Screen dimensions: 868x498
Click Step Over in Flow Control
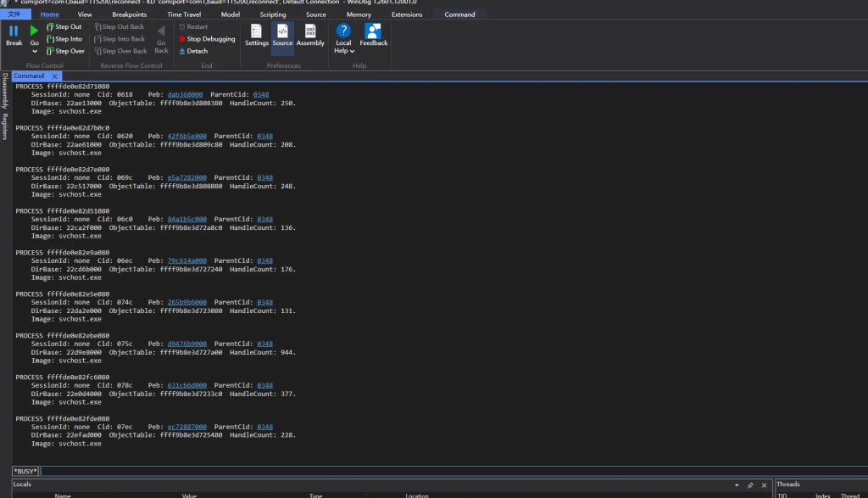[x=65, y=51]
